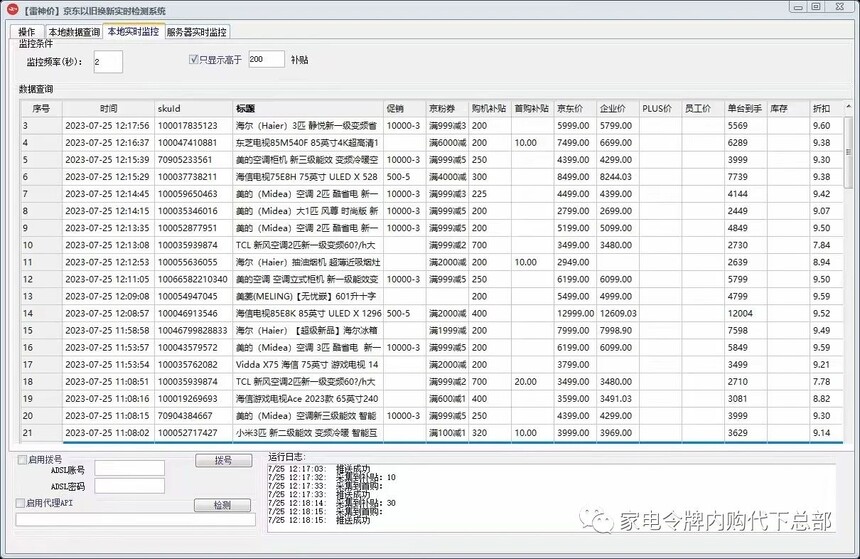Select the 本地实时监控 tab
860x559 pixels.
coord(133,31)
